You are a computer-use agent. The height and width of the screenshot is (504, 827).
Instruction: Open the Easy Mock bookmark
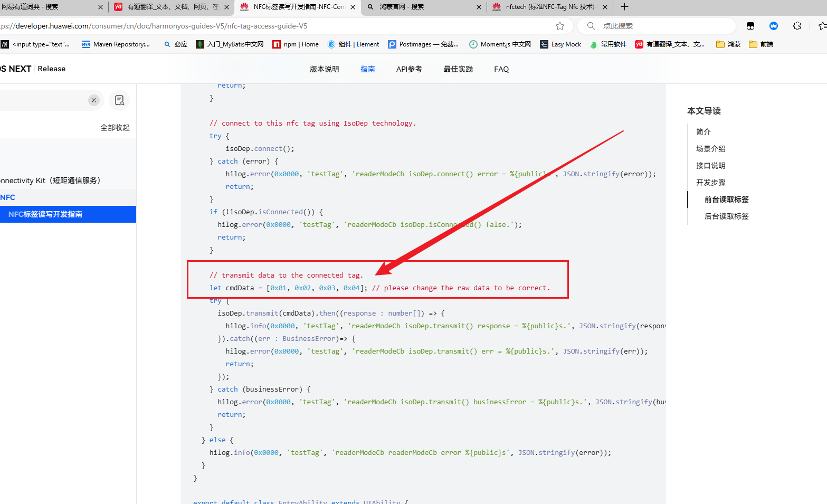pos(561,44)
